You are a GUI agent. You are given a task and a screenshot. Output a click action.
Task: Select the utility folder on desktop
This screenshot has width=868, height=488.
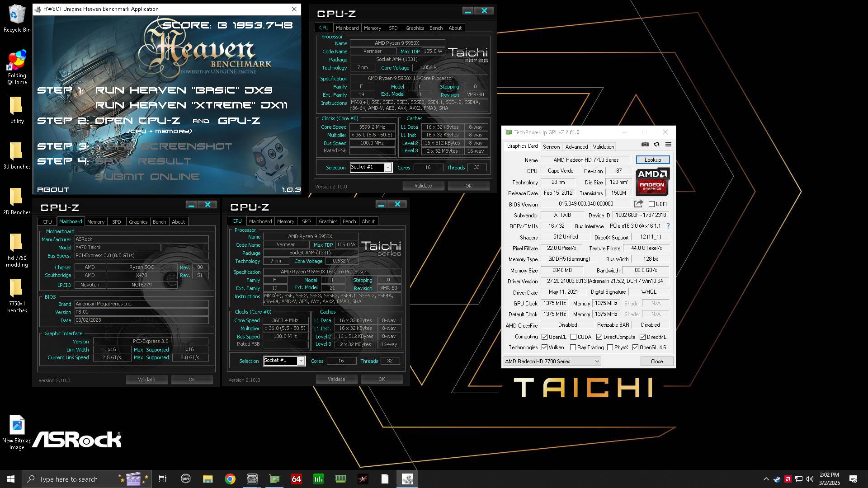pos(17,110)
